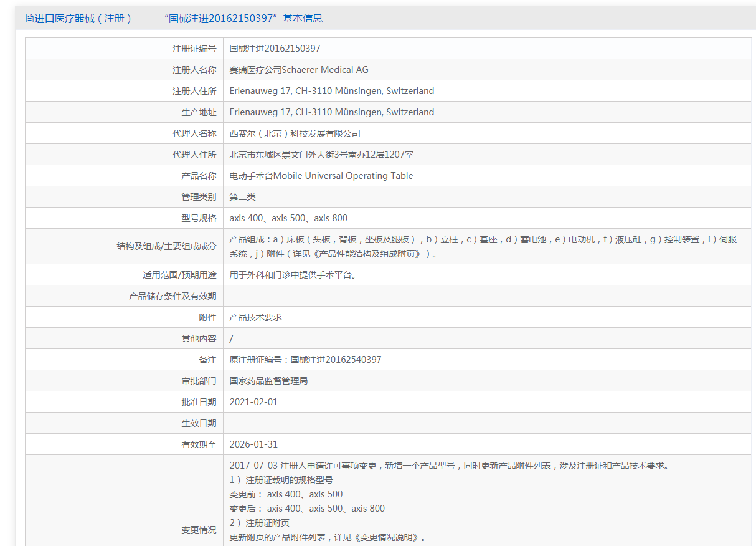Viewport: 756px width, 546px height.
Task: Click line 2）注册证附页
Action: coord(259,523)
